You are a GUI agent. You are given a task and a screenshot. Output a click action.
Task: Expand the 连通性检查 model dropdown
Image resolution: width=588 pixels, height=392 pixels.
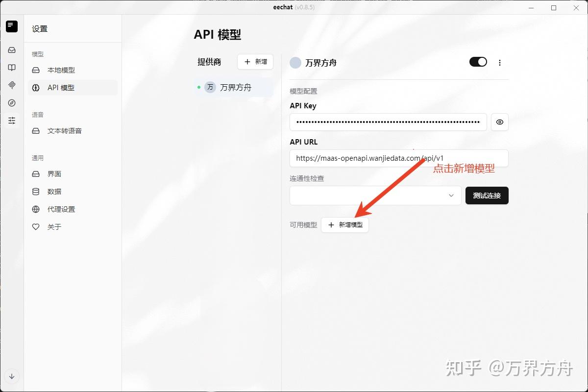click(375, 196)
